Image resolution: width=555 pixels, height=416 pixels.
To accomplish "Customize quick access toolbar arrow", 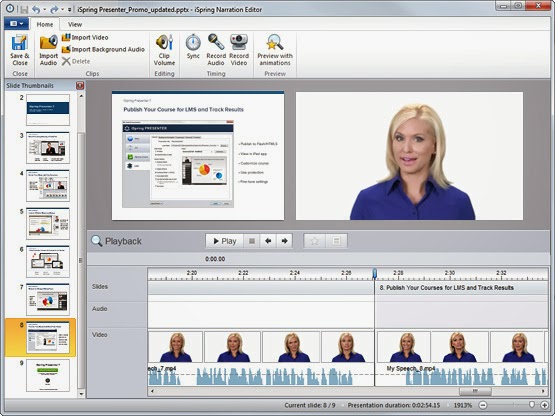I will coord(69,10).
